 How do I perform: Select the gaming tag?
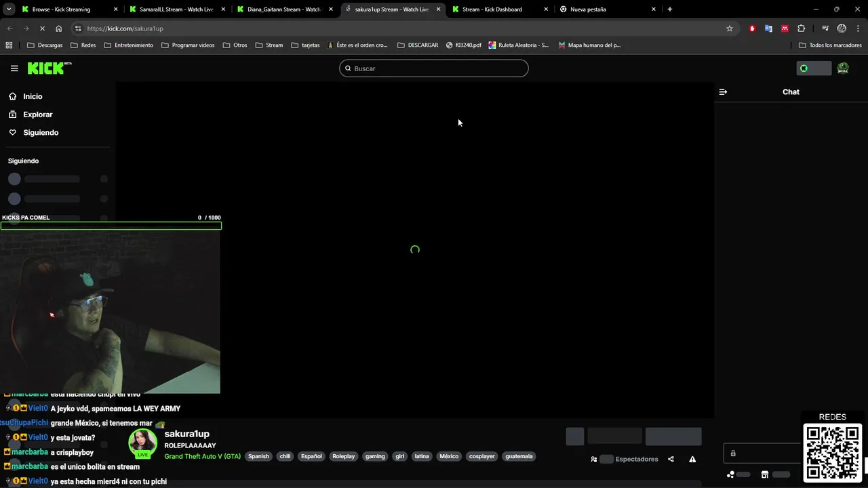coord(375,456)
